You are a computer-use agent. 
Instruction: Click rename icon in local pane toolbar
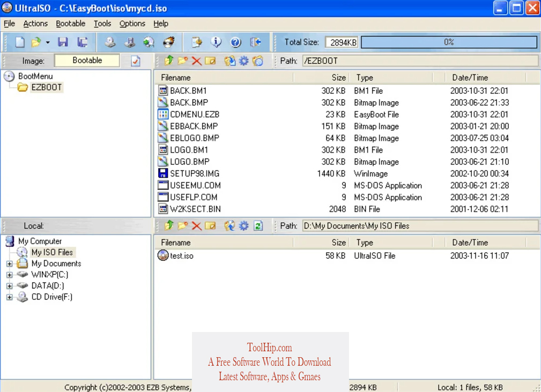pos(210,225)
